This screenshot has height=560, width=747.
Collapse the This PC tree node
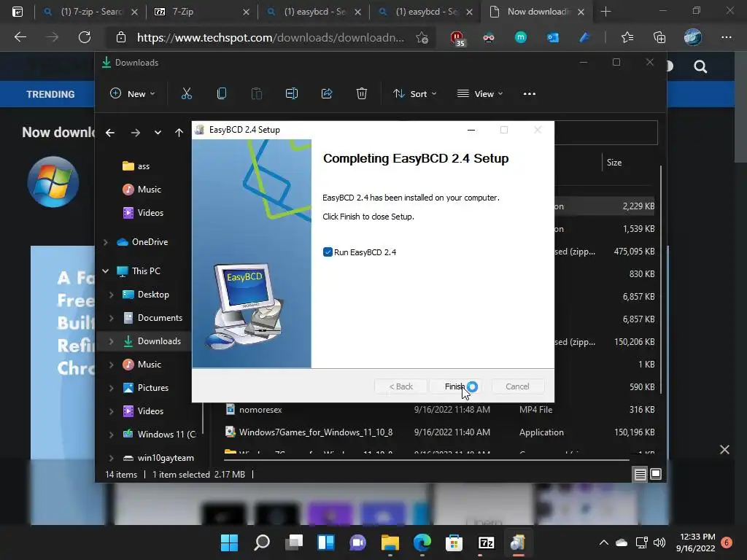[105, 271]
